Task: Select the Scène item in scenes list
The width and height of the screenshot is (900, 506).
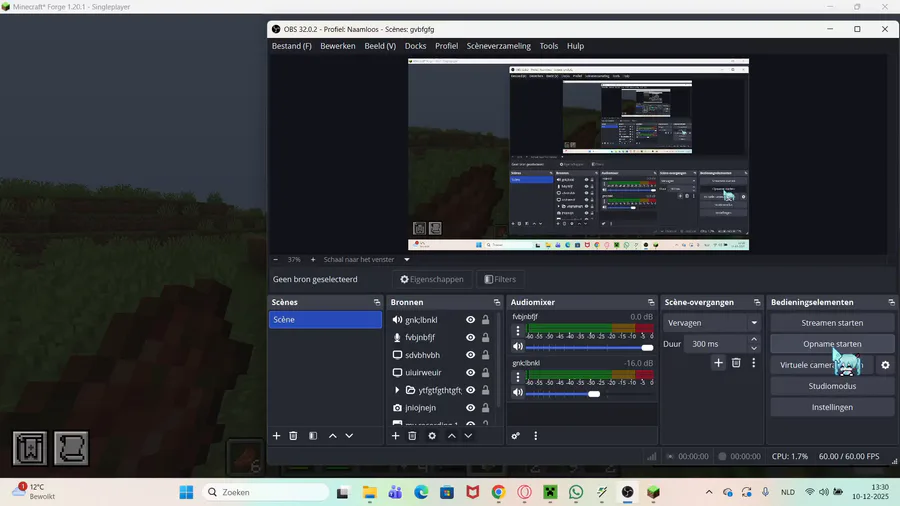Action: [x=325, y=320]
